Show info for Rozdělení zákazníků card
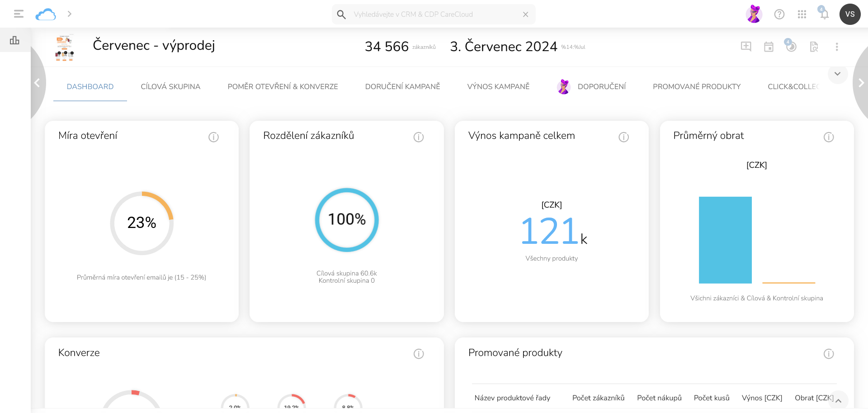This screenshot has height=413, width=868. coord(419,137)
